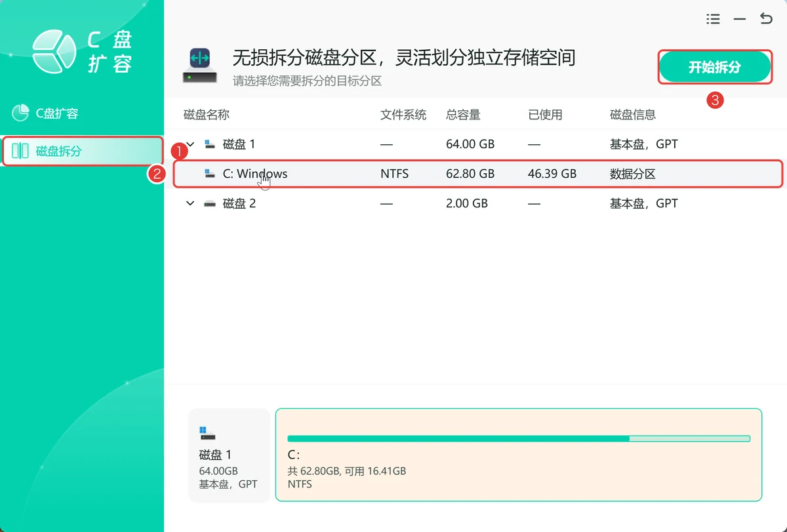The width and height of the screenshot is (787, 532).
Task: Select the 磁盘拆分 sidebar item
Action: click(x=82, y=151)
